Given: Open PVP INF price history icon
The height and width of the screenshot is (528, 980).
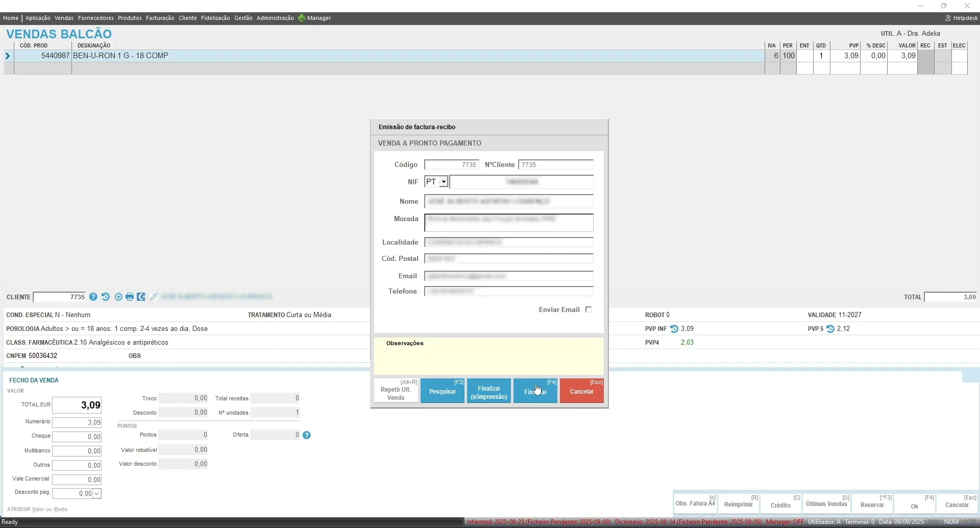Looking at the screenshot, I should 674,329.
